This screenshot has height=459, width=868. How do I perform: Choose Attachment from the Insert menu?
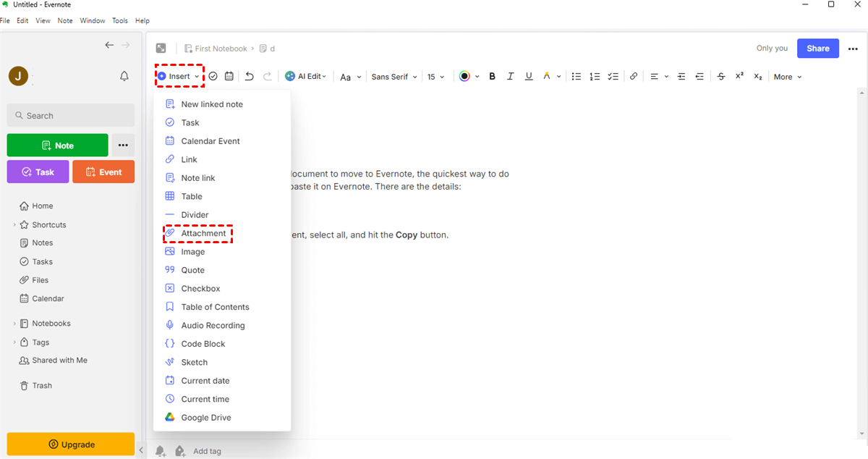pos(203,233)
